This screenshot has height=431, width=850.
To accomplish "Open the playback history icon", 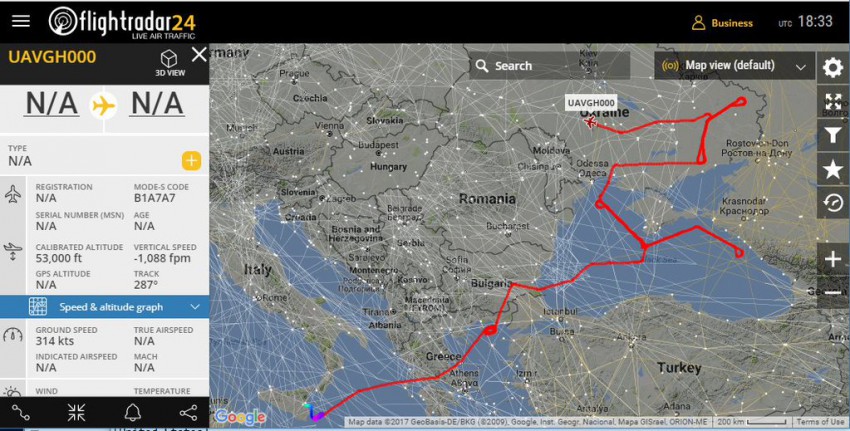I will [x=833, y=203].
